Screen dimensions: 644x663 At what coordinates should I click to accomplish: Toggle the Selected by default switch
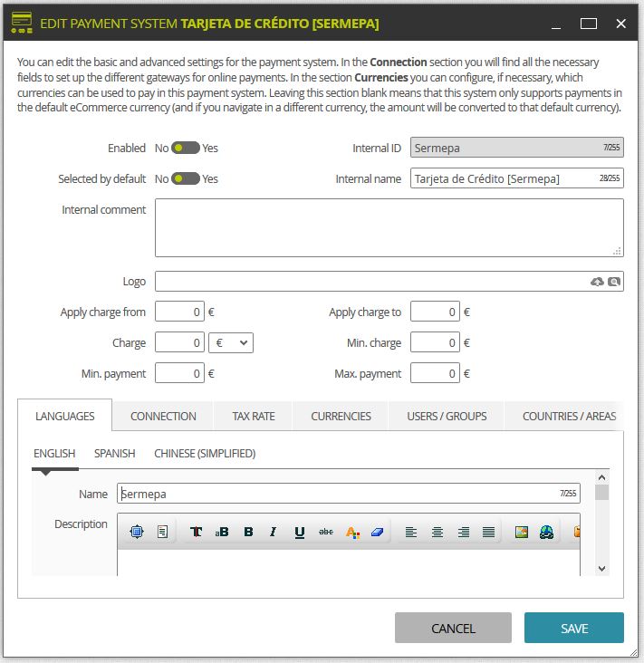click(x=185, y=178)
